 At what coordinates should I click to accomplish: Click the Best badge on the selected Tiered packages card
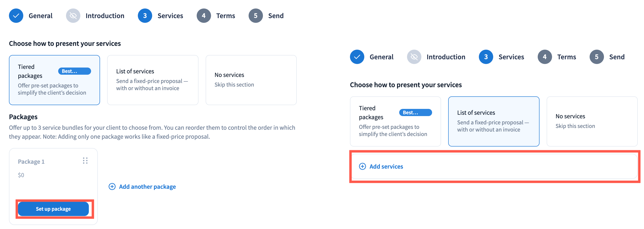click(75, 71)
